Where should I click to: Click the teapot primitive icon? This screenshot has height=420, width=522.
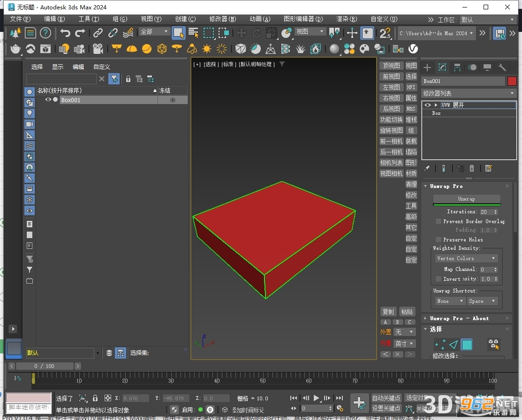(x=15, y=49)
